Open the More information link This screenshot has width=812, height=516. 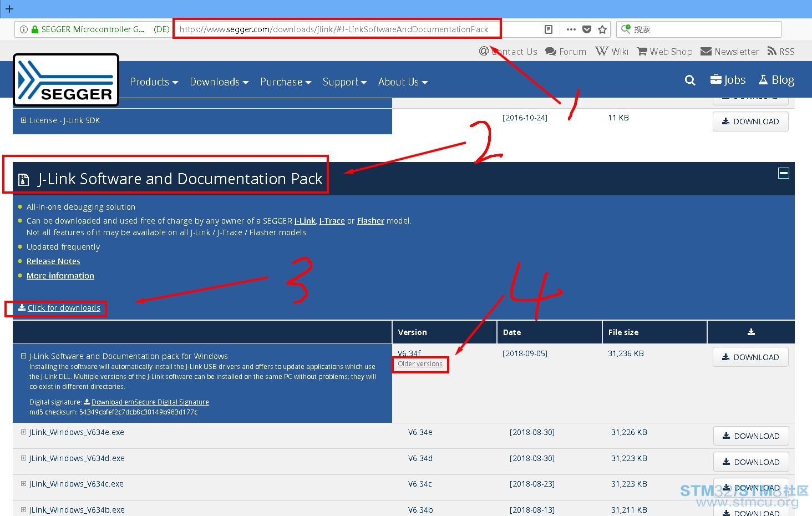coord(60,276)
